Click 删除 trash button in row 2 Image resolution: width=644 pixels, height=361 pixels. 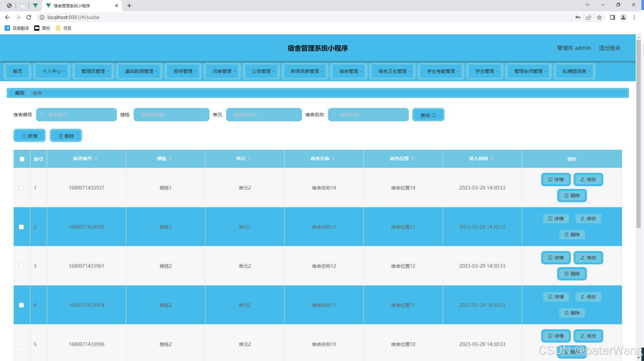(x=572, y=235)
